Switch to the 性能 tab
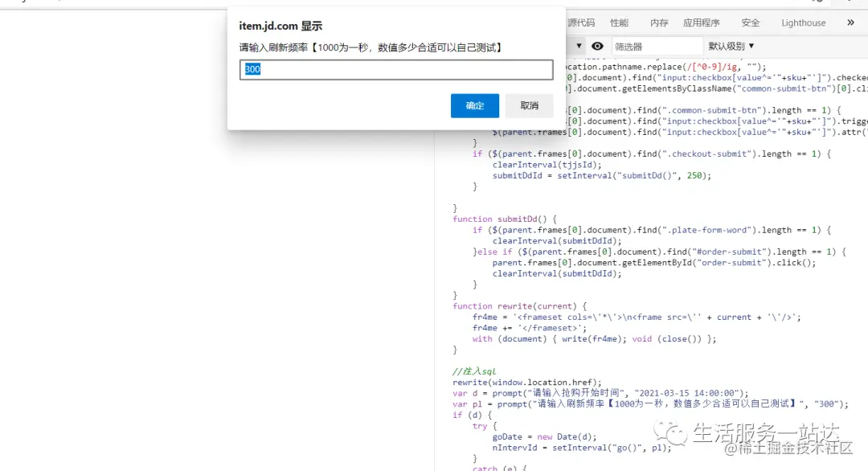This screenshot has width=868, height=471. pos(619,23)
